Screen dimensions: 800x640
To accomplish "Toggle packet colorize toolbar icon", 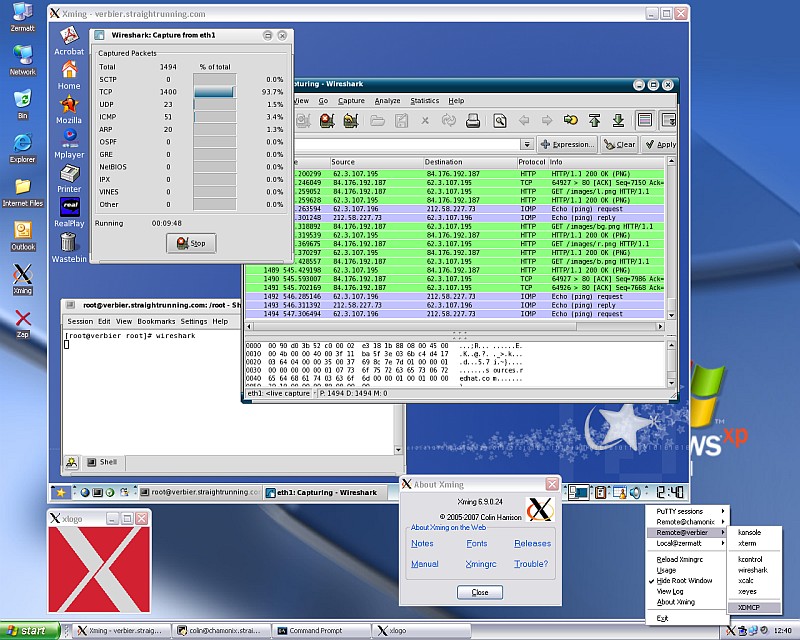I will (645, 120).
